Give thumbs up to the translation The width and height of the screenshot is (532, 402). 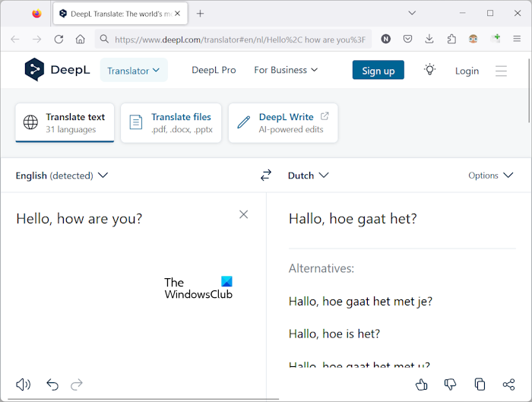click(x=422, y=385)
